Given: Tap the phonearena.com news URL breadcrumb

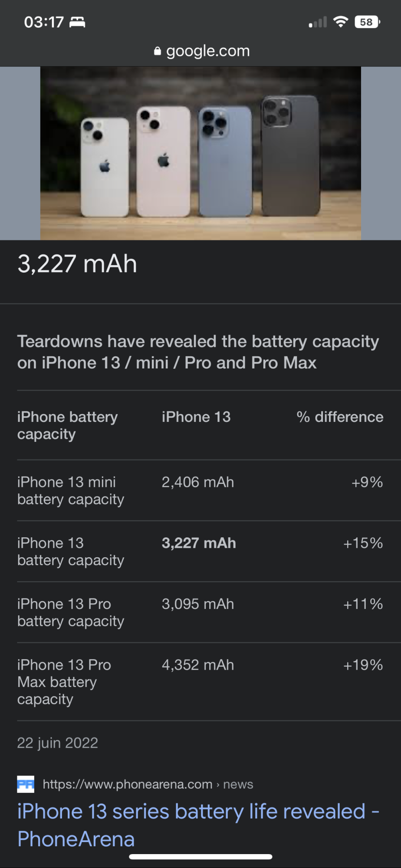Looking at the screenshot, I should click(x=148, y=784).
